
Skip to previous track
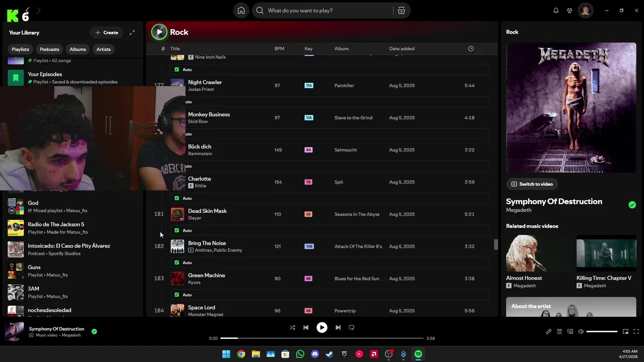pos(305,327)
